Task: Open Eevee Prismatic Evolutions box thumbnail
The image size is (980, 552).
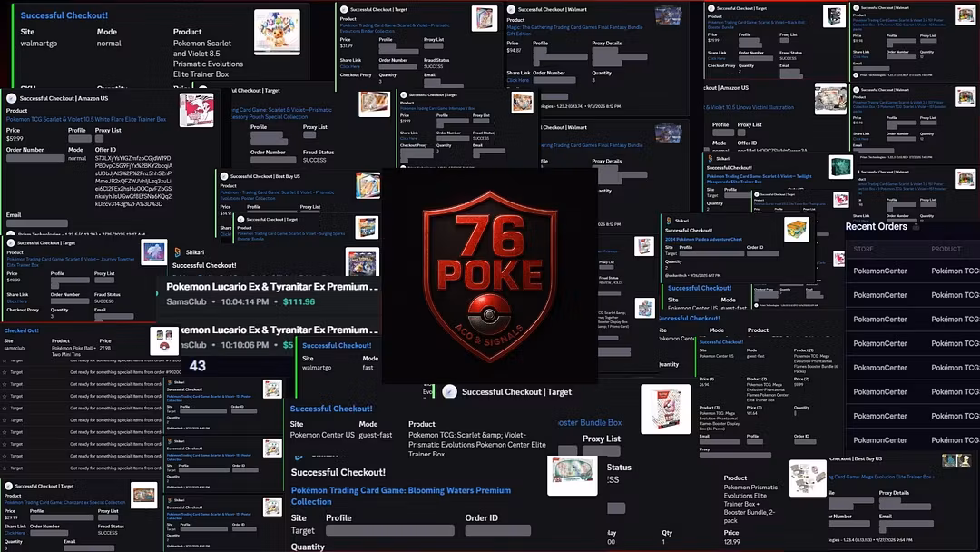Action: 277,31
